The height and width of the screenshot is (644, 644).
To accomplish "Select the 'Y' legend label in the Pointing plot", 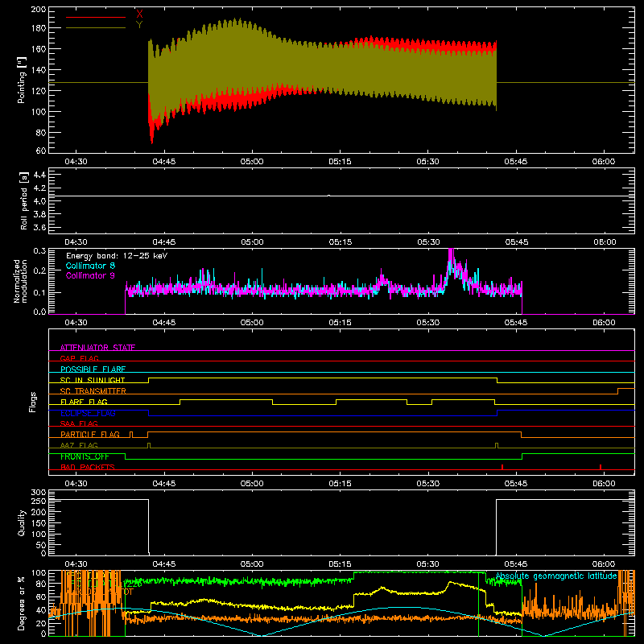I will coord(139,25).
